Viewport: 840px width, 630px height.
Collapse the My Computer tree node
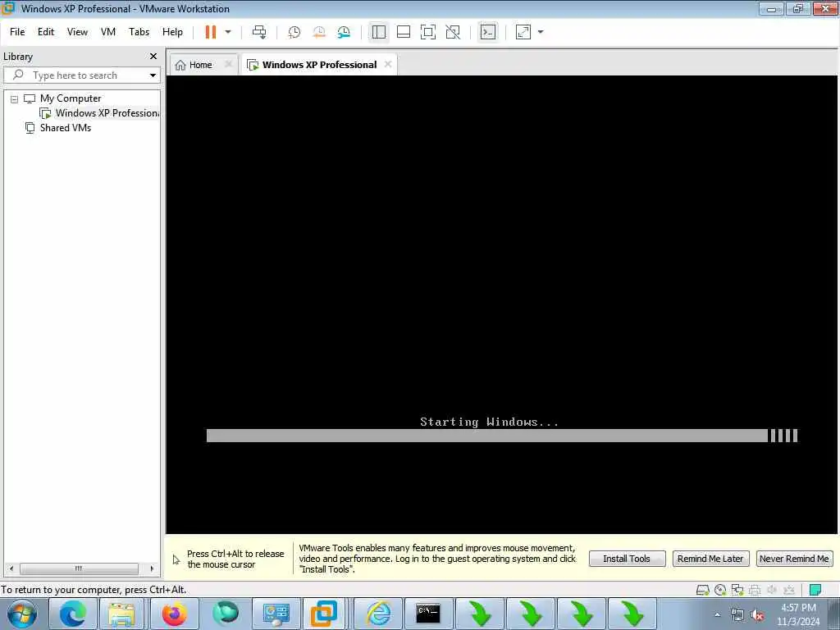(15, 99)
